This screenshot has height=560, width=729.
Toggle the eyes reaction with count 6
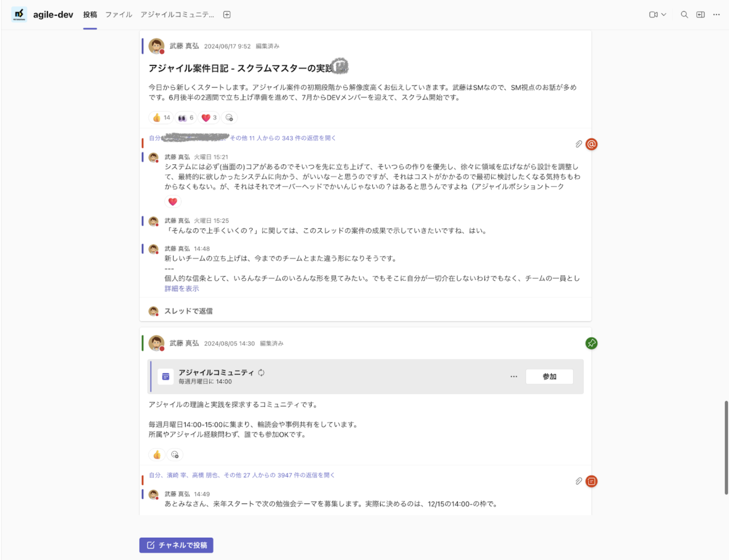[x=186, y=118]
